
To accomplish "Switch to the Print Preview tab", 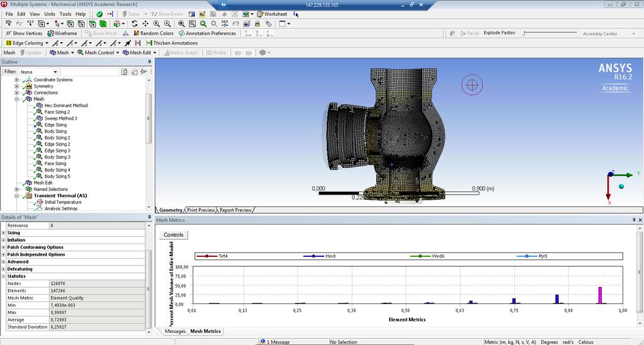I will point(201,210).
